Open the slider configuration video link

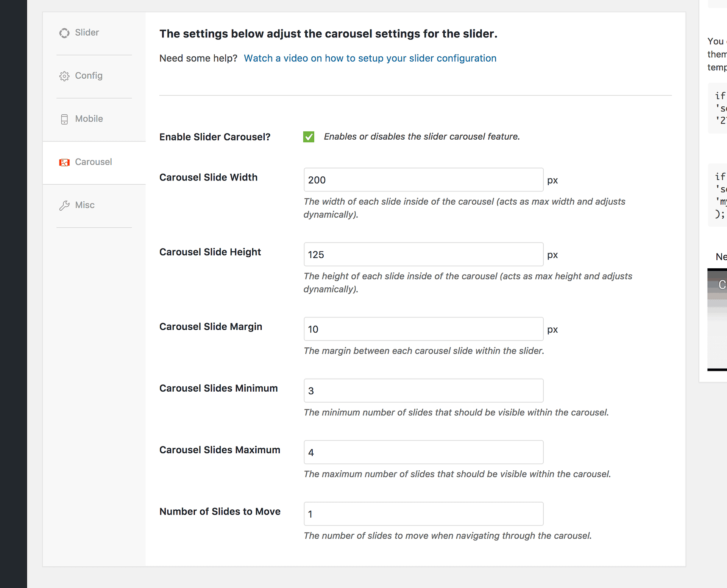click(x=370, y=58)
